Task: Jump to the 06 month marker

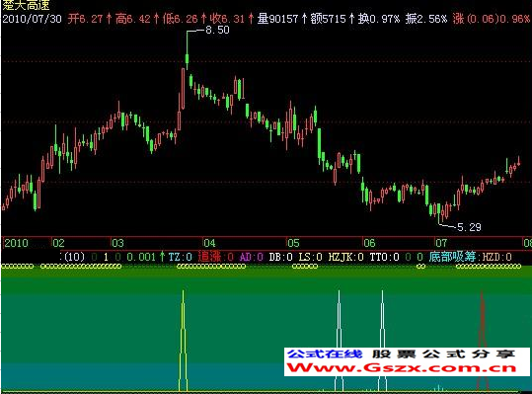Action: 369,243
